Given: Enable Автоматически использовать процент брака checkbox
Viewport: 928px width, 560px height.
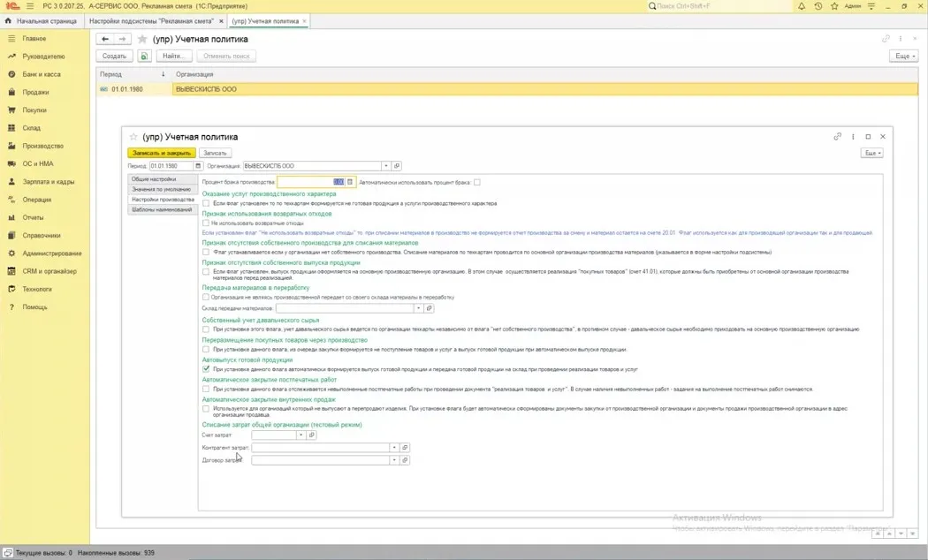Looking at the screenshot, I should tap(477, 182).
